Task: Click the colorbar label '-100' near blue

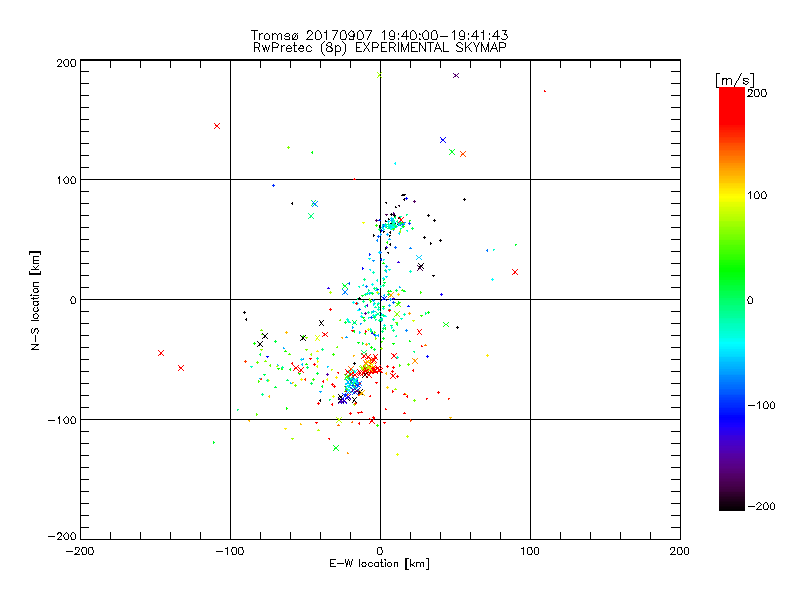Action: [761, 406]
